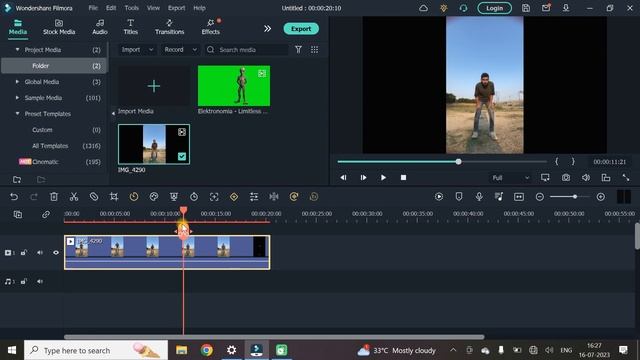Switch to the Audio tab
Screen dimensions: 640x360
pos(100,27)
